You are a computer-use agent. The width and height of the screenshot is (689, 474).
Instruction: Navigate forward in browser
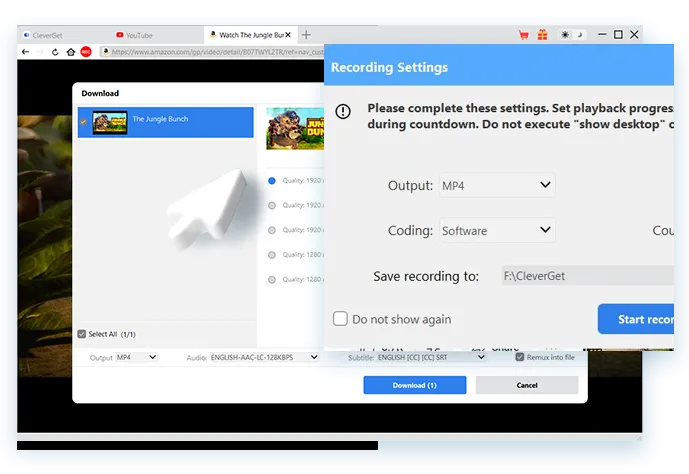pos(40,52)
